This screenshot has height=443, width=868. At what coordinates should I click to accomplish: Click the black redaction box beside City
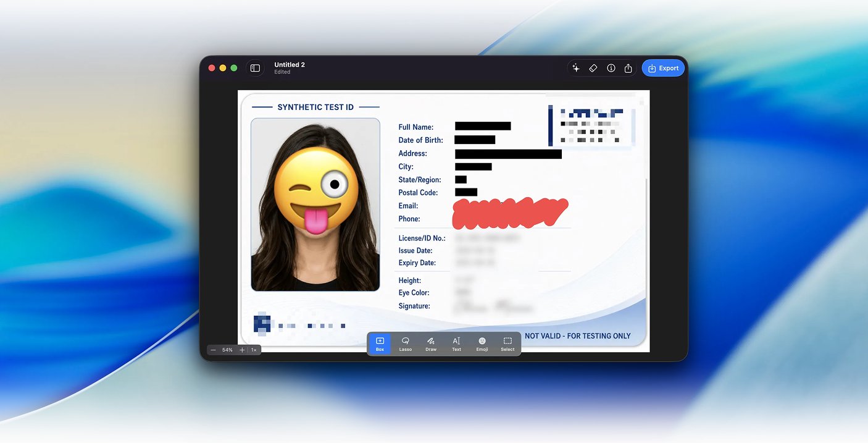[x=473, y=166]
